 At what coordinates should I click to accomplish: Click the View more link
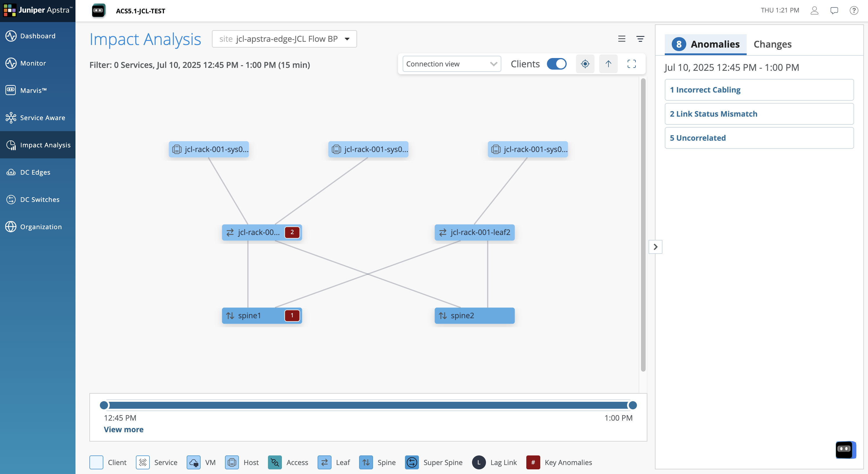(x=123, y=430)
